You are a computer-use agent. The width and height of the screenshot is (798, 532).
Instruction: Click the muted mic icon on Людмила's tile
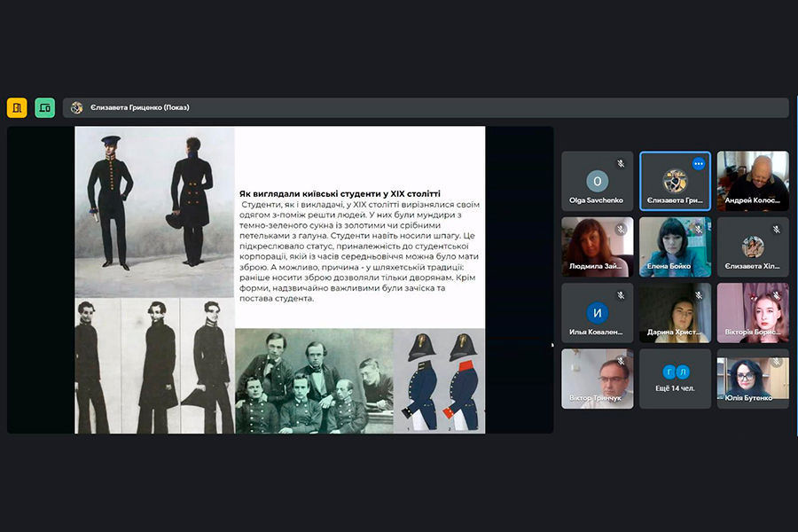(x=622, y=229)
